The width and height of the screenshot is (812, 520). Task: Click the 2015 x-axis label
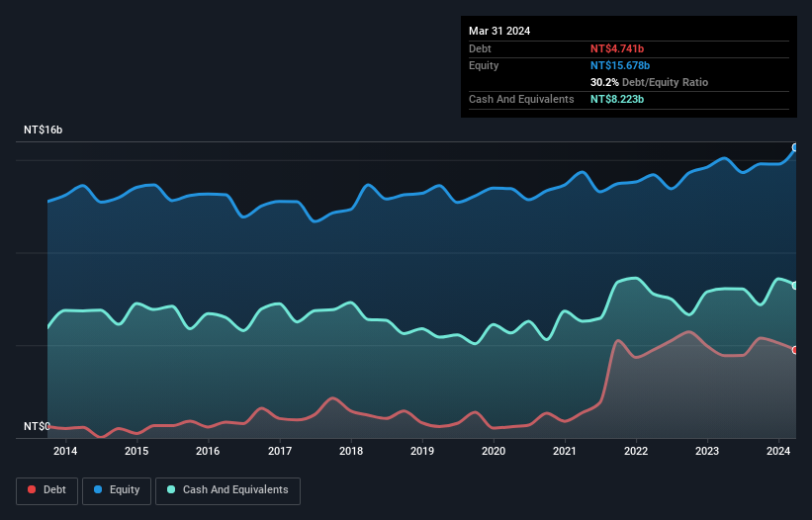(136, 451)
